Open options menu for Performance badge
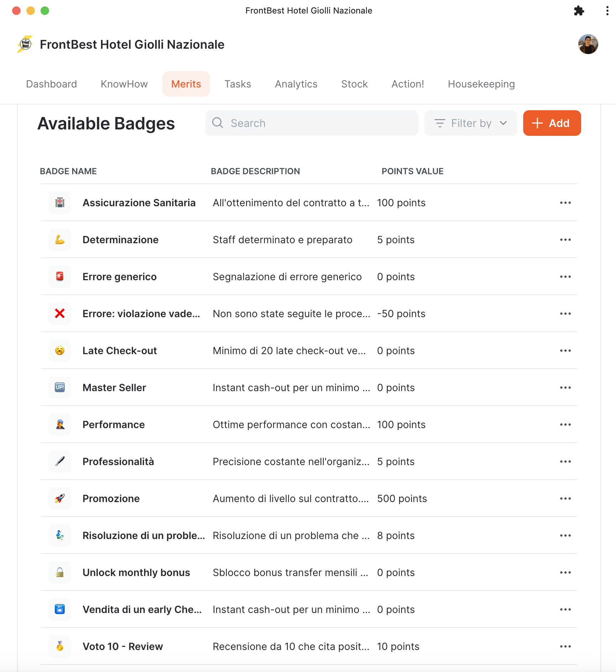This screenshot has height=672, width=616. click(x=565, y=425)
